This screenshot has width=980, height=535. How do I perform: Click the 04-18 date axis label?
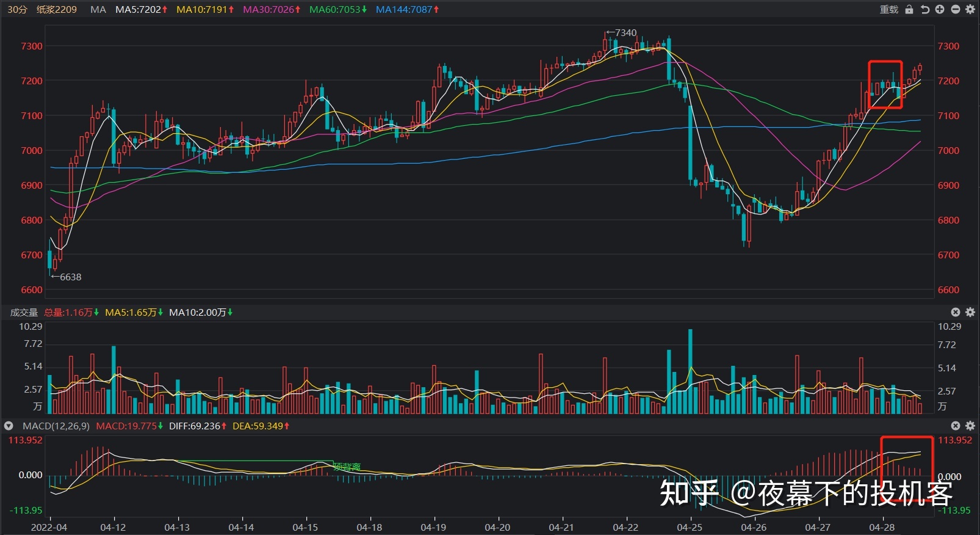[x=369, y=527]
